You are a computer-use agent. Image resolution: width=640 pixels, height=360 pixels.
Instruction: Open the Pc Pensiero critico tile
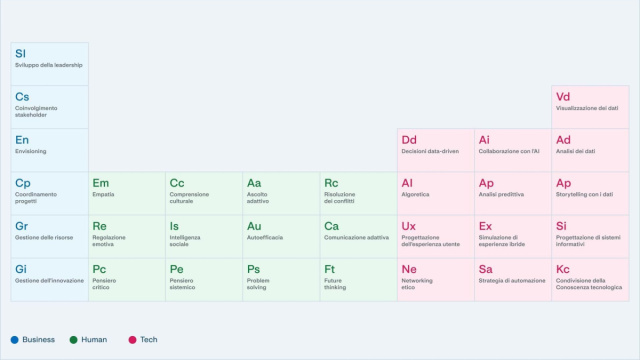(x=127, y=280)
